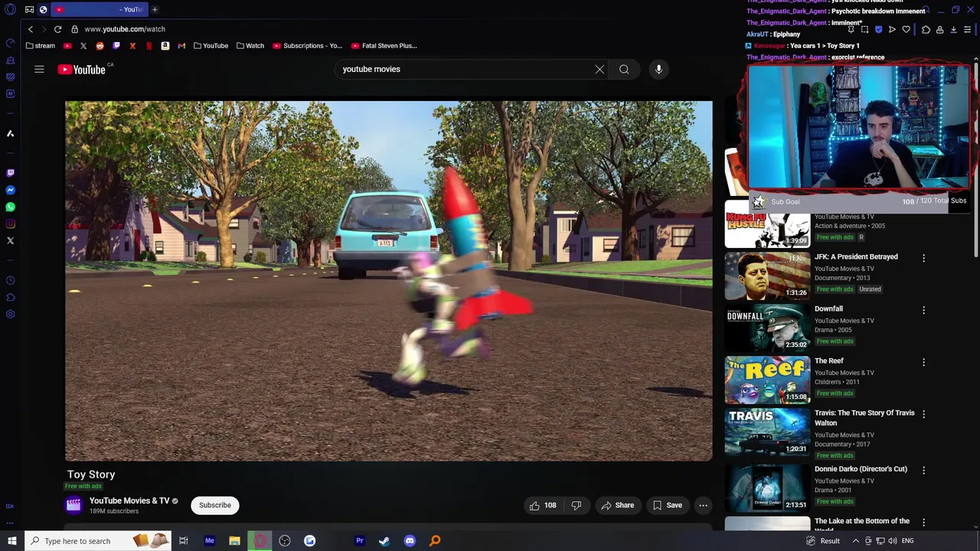Viewport: 980px width, 551px height.
Task: Open Easy Setup sliders icon
Action: (967, 30)
